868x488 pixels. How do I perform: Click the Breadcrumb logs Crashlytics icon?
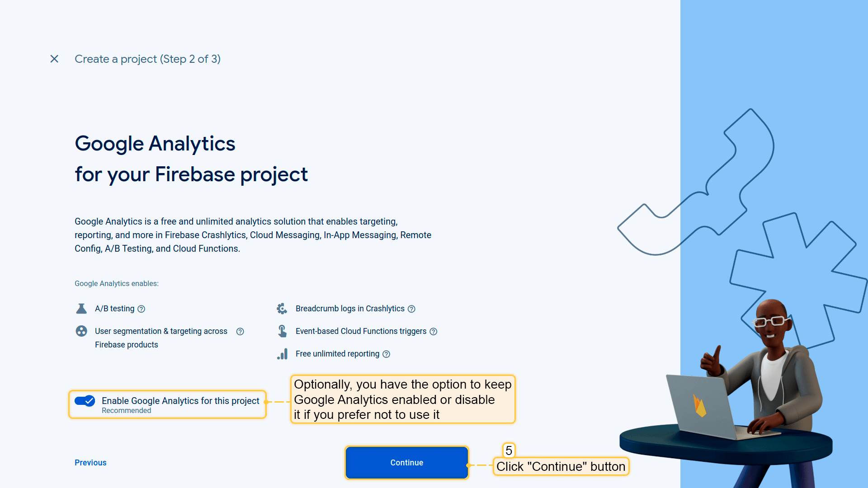pyautogui.click(x=282, y=309)
